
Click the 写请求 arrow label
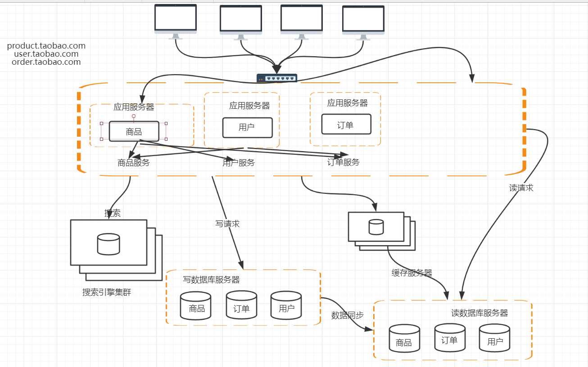[228, 224]
